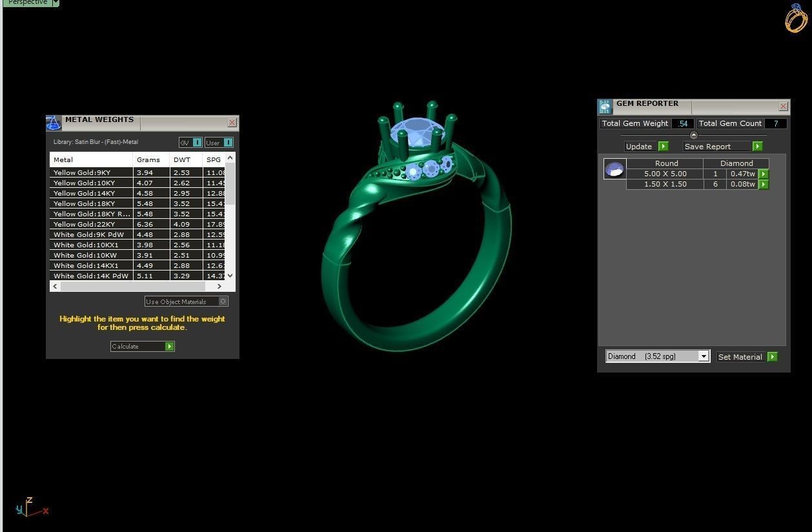Image resolution: width=812 pixels, height=532 pixels.
Task: Collapse Gem Reporter header with round arrow
Action: pyautogui.click(x=694, y=135)
